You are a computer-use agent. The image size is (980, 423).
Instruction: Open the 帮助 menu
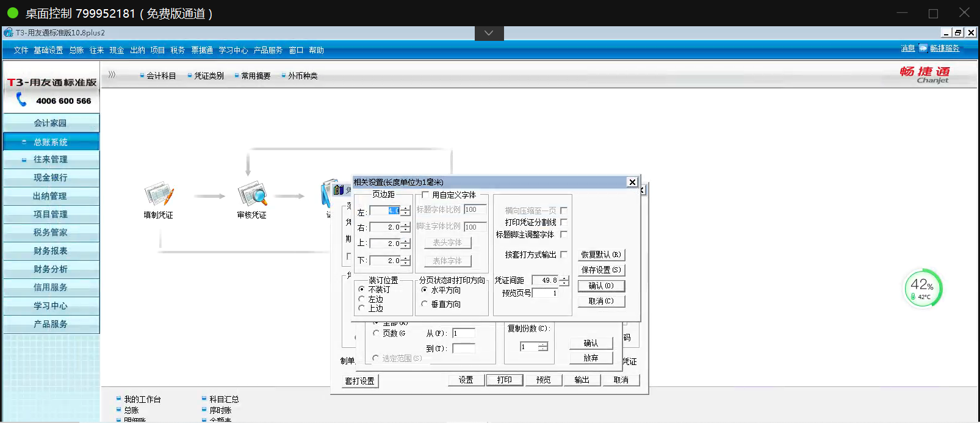pos(316,51)
